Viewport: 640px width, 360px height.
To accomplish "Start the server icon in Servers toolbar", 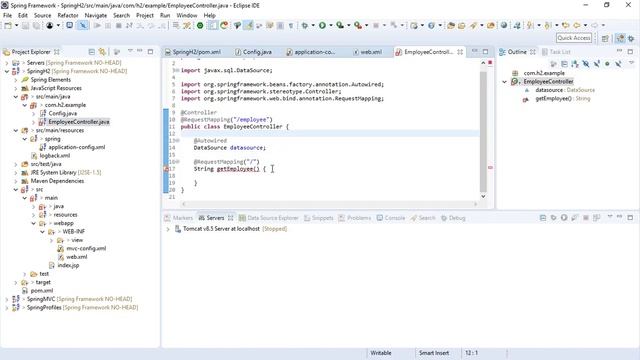I will (x=564, y=218).
